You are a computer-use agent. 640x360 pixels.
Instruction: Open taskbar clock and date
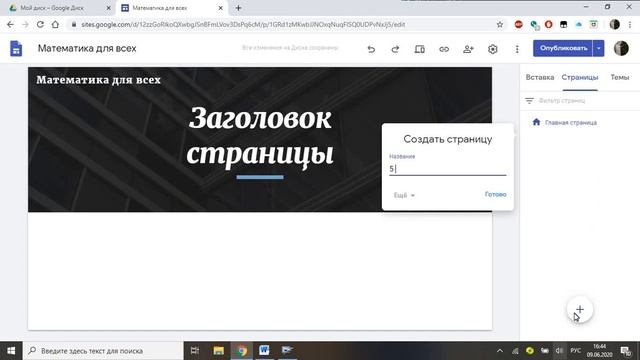click(599, 351)
